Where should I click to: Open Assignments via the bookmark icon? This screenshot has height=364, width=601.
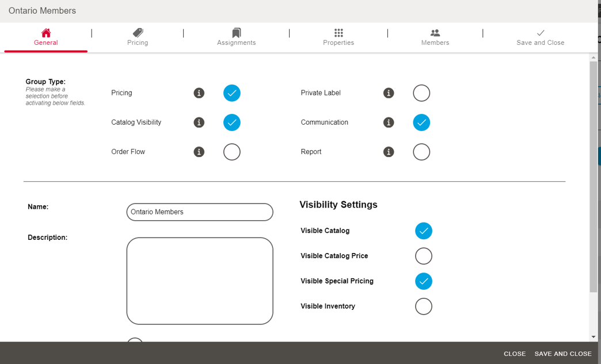[236, 33]
